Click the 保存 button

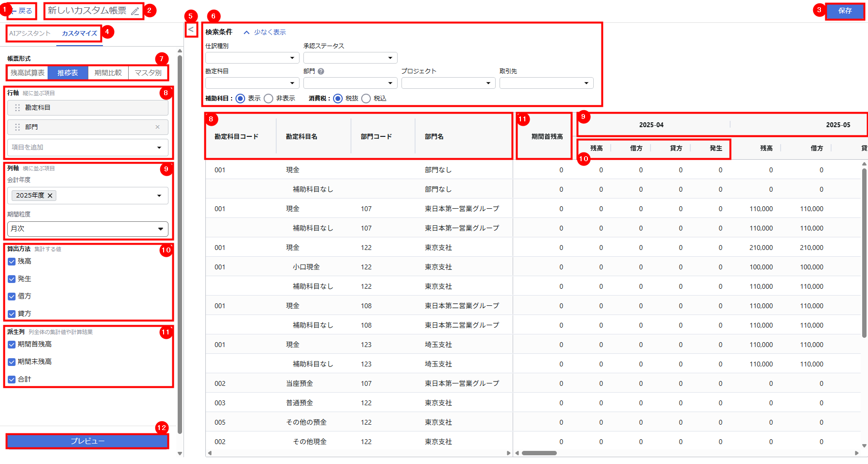(845, 11)
